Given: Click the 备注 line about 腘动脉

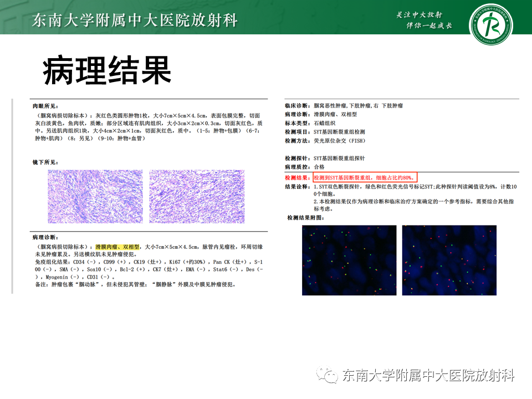Looking at the screenshot, I should [x=135, y=284].
